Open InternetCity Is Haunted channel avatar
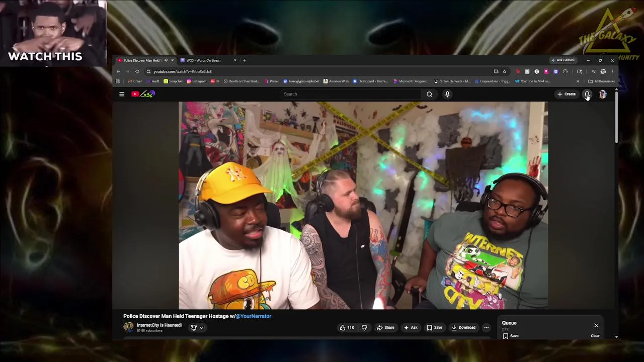This screenshot has height=362, width=644. [x=128, y=327]
